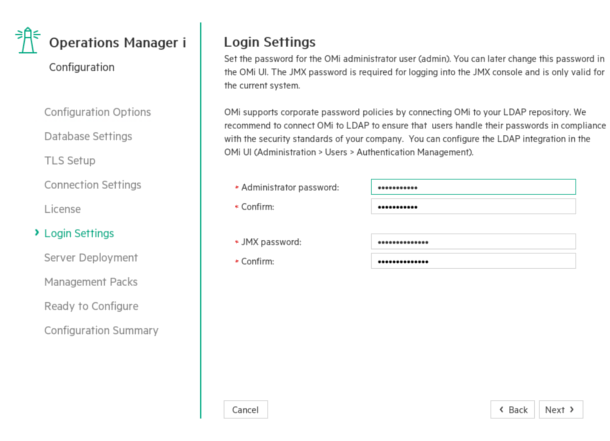Cancel the configuration wizard

(x=245, y=410)
